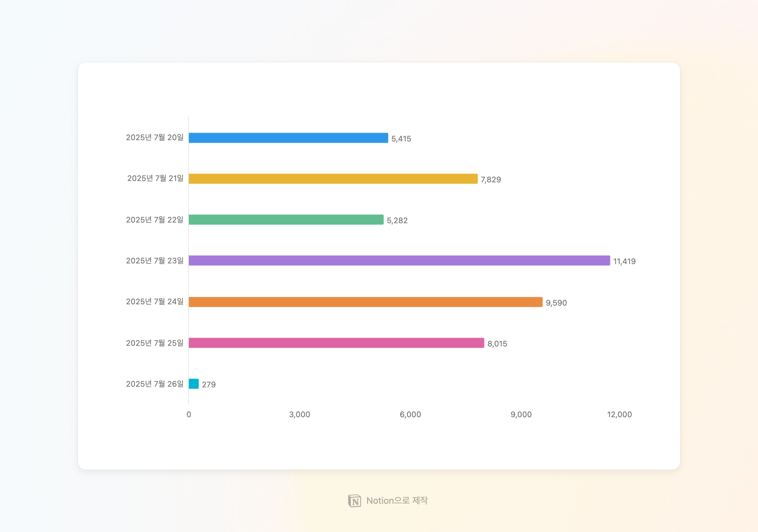Click the 5,415 value label
The height and width of the screenshot is (532, 758).
coord(401,139)
